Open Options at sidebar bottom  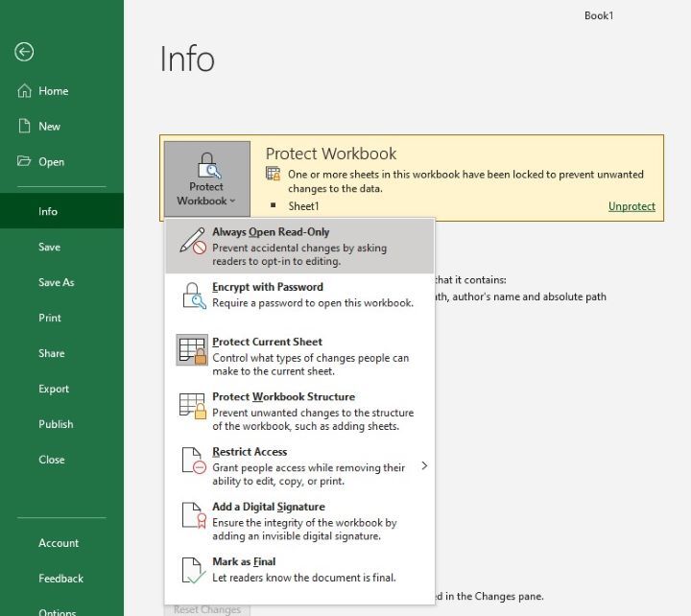[x=61, y=610]
